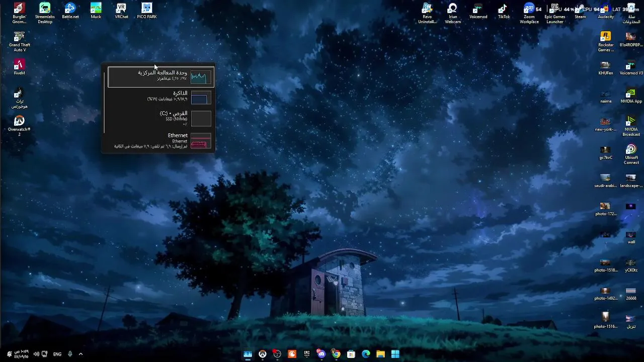Launch Rockstar Games Launcher shortcut
The height and width of the screenshot is (362, 644).
(x=606, y=41)
